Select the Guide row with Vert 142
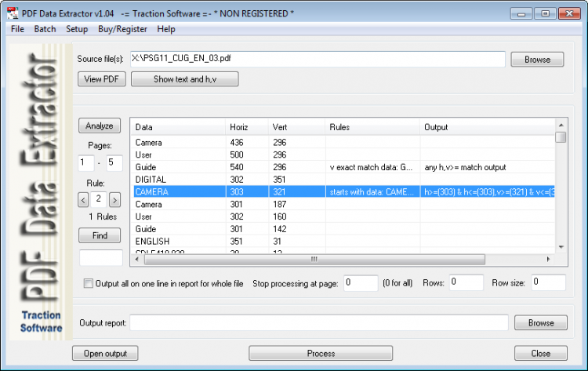The width and height of the screenshot is (588, 371). click(343, 229)
